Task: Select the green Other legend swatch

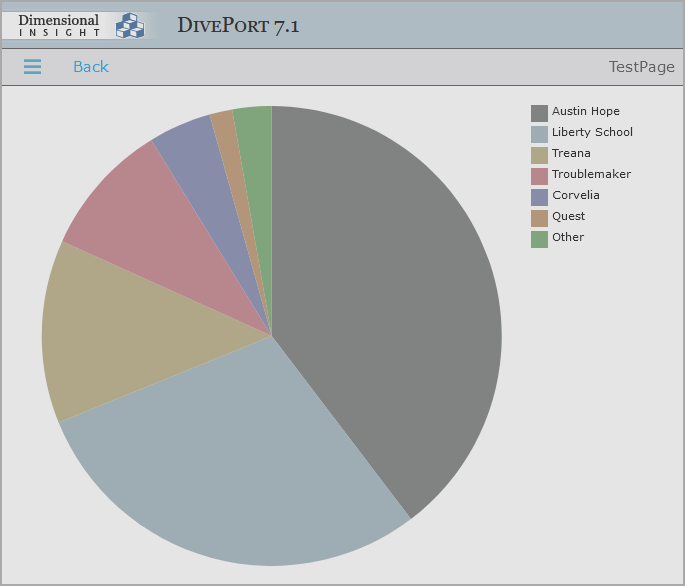Action: pyautogui.click(x=539, y=239)
